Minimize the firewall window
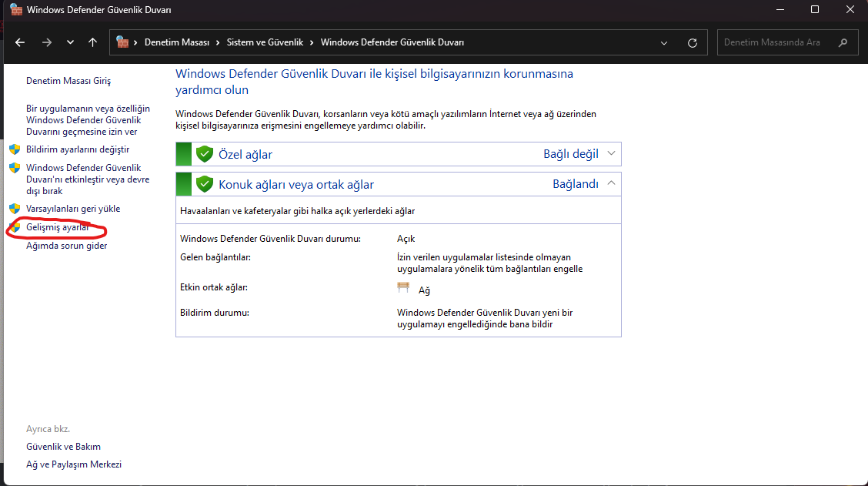Image resolution: width=868 pixels, height=486 pixels. tap(780, 9)
